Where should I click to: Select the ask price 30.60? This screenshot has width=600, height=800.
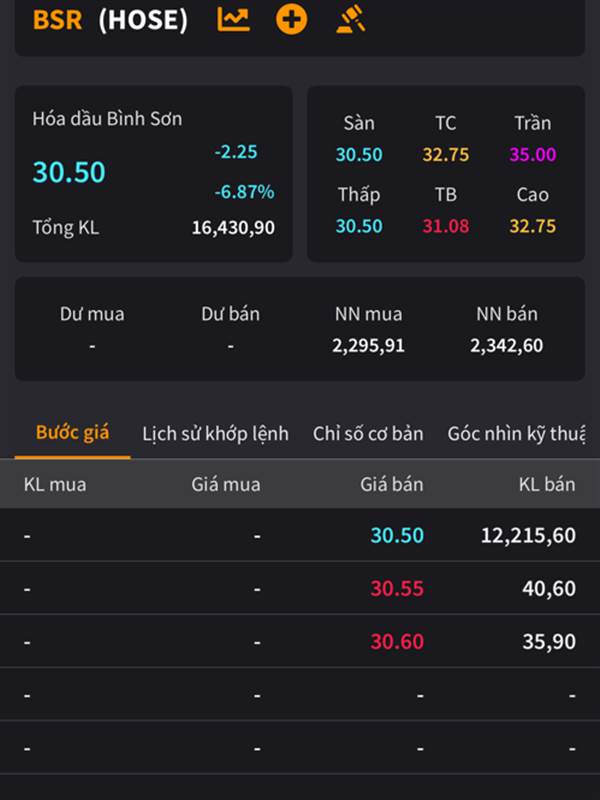click(397, 641)
